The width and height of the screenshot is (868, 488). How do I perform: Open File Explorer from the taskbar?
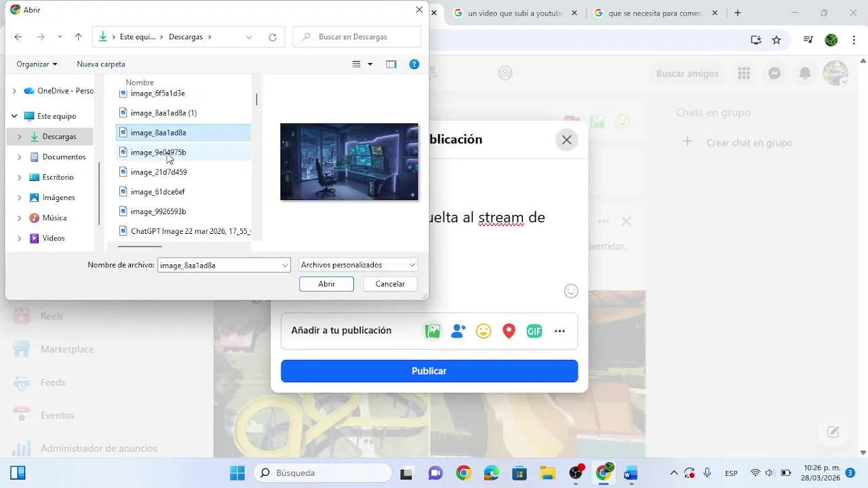pyautogui.click(x=547, y=473)
